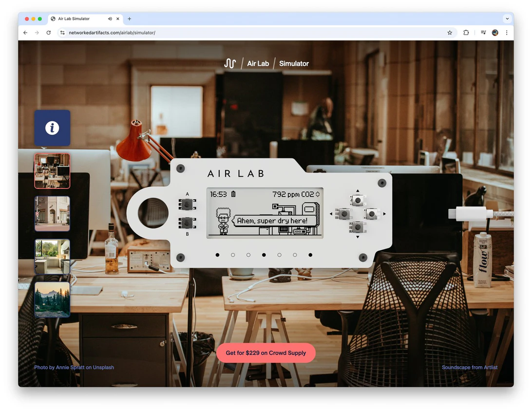This screenshot has width=532, height=411.
Task: Push the Air Lab button A
Action: click(x=187, y=205)
